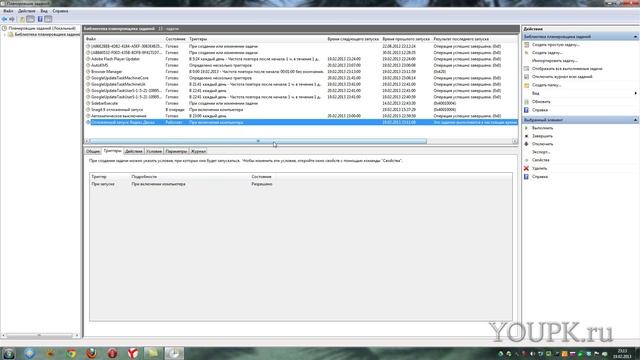Click the Создать простую задачу icon

point(527,45)
